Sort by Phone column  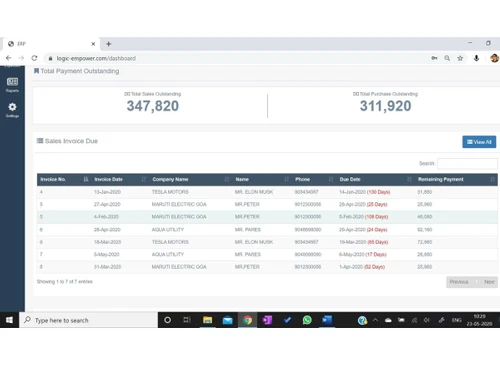[x=314, y=179]
